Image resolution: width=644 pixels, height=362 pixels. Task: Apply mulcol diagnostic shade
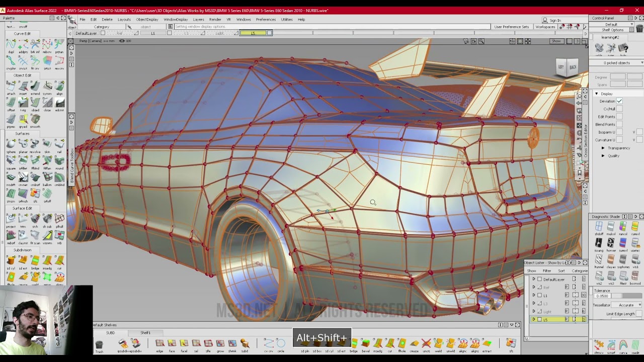611,228
